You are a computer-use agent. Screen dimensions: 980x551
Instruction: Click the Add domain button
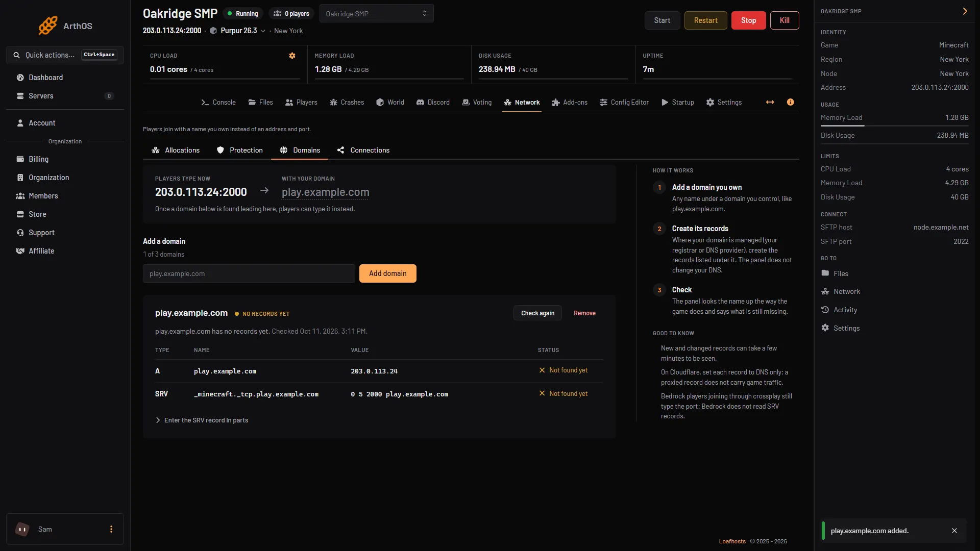(388, 273)
